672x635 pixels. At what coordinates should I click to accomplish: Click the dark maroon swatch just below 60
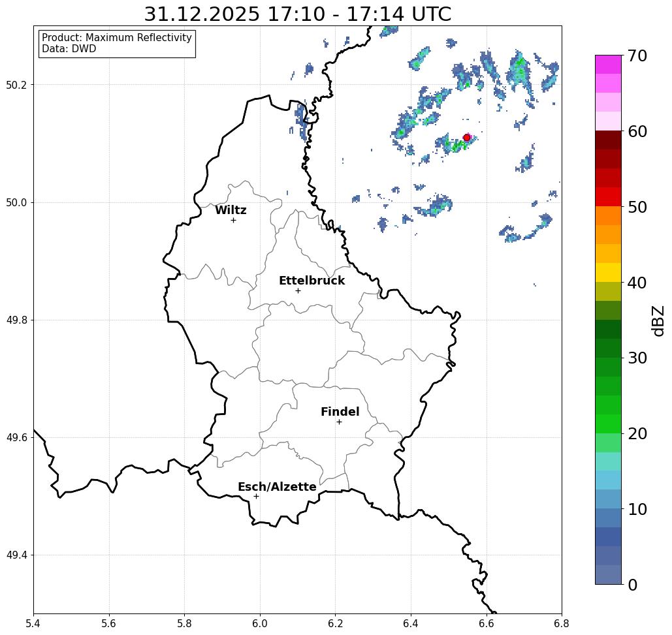click(608, 140)
